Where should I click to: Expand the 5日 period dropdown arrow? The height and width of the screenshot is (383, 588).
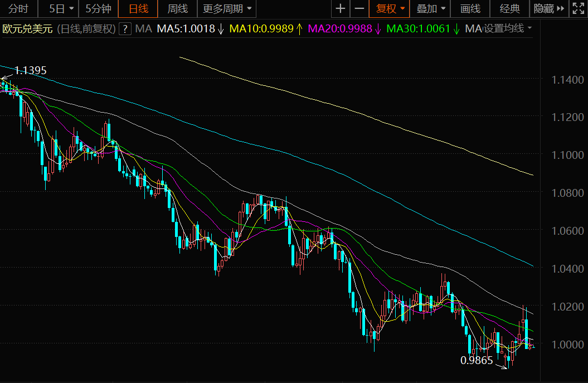click(72, 8)
